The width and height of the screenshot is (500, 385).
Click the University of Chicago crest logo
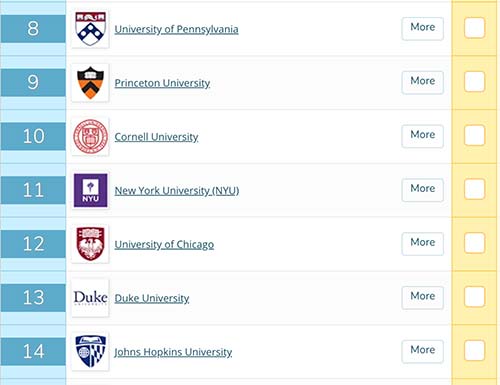click(x=90, y=244)
